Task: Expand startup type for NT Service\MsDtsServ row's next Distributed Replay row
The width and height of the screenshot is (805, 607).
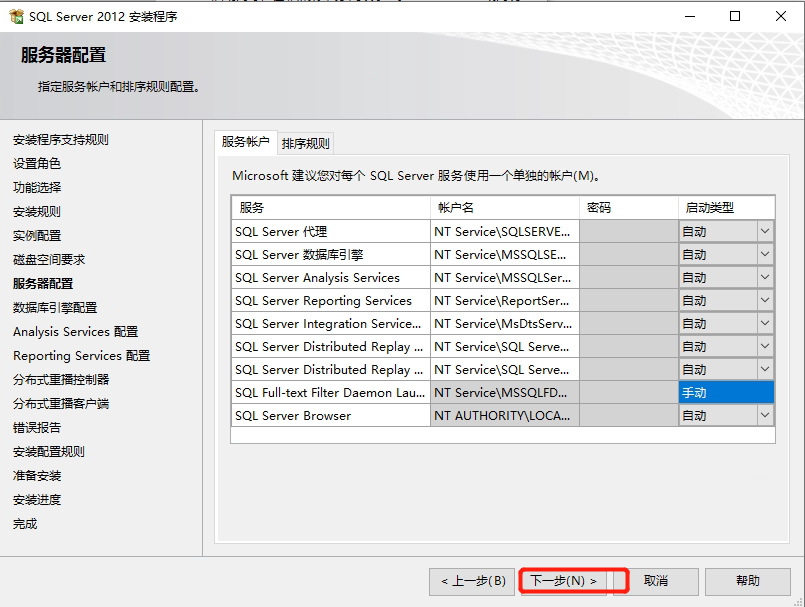Action: [764, 346]
